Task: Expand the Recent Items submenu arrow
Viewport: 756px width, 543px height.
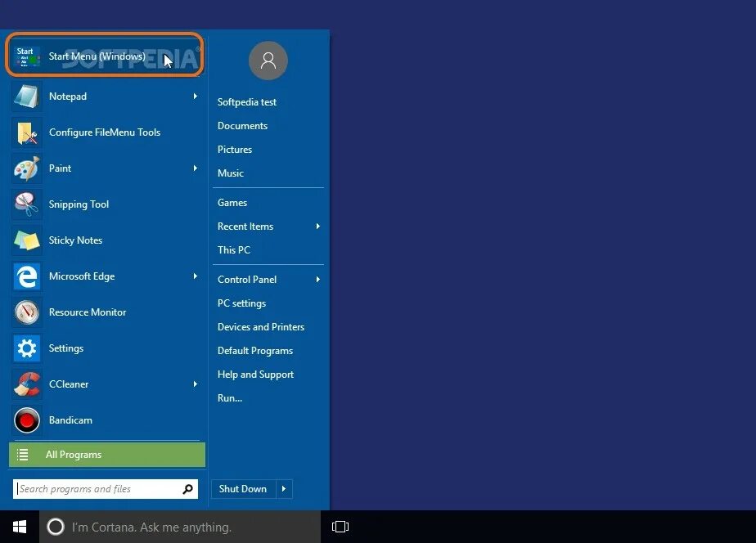Action: click(318, 227)
